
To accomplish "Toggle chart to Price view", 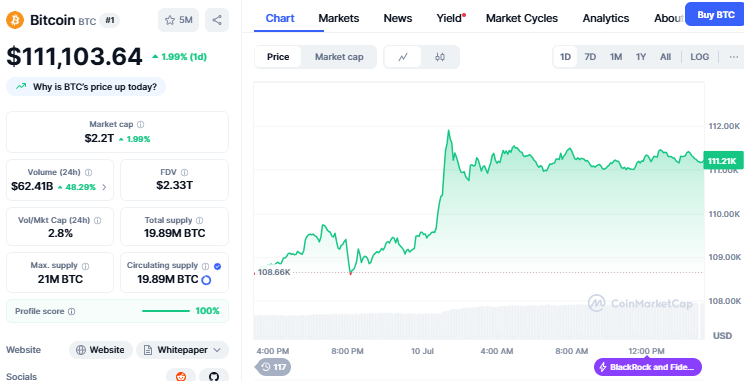I will 278,57.
